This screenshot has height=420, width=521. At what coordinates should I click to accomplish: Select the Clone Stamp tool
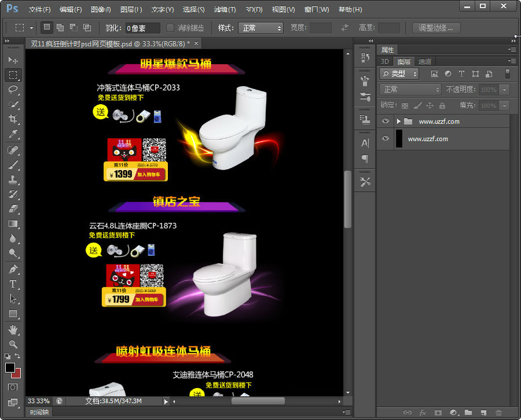click(x=13, y=179)
